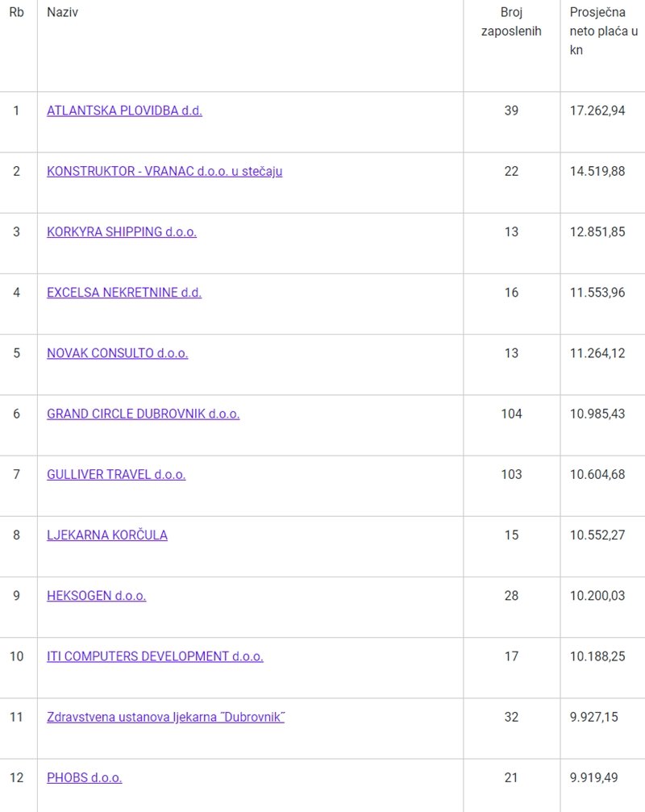The width and height of the screenshot is (645, 812).
Task: Open NOVAK CONSULTO d.o.o. link
Action: pos(117,353)
